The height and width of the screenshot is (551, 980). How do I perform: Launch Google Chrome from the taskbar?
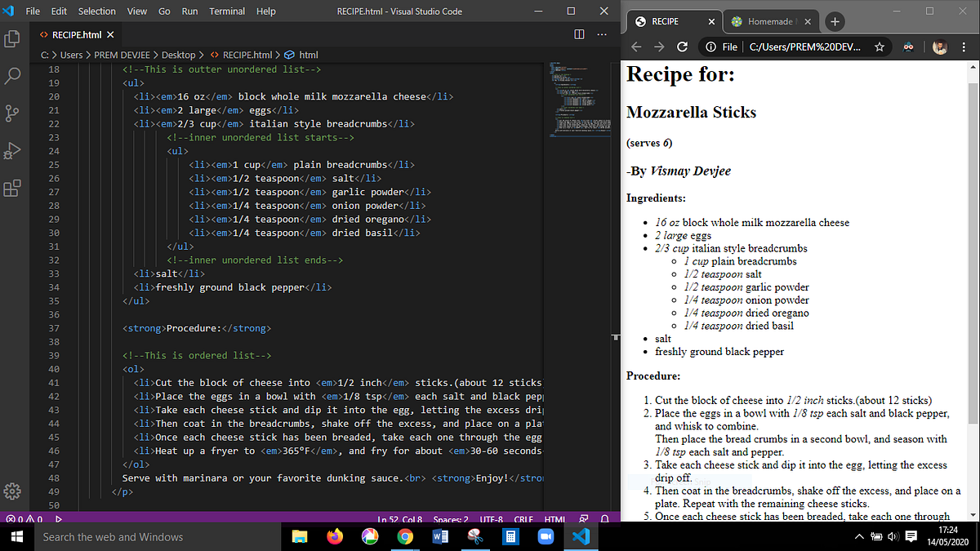point(406,536)
